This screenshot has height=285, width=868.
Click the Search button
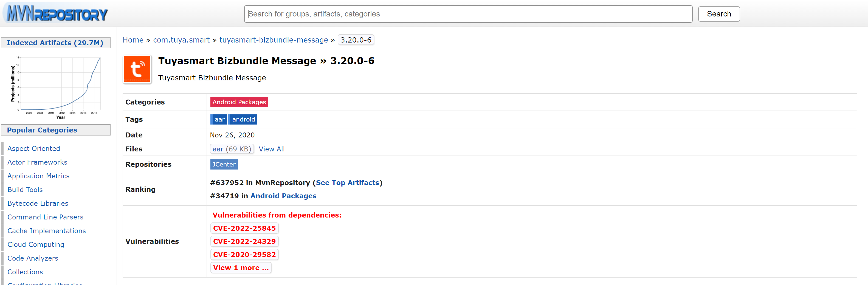click(x=719, y=14)
